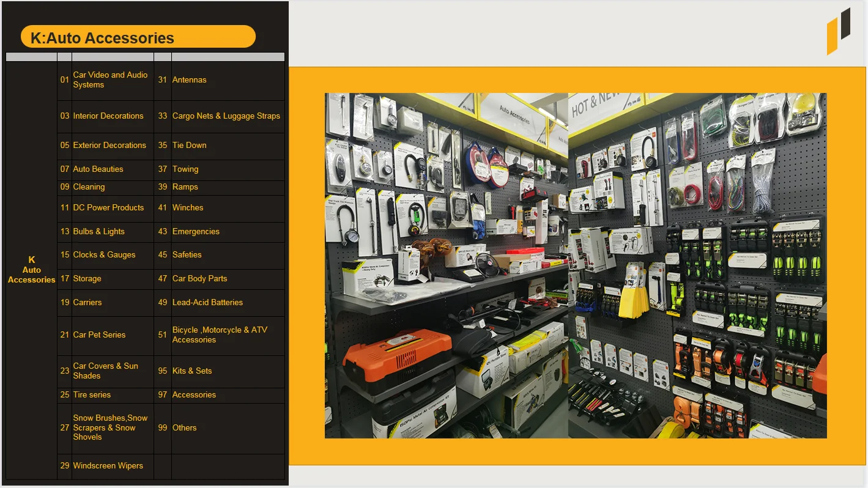Select the 'Towing' category
Viewport: 868px width, 488px height.
185,169
